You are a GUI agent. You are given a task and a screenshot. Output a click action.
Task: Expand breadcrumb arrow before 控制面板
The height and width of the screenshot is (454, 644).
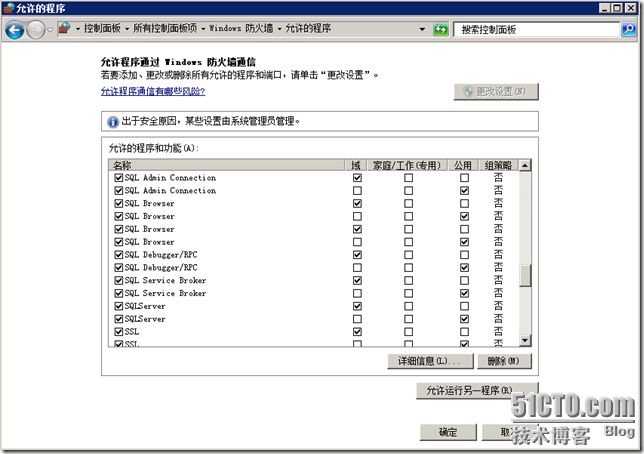click(78, 29)
